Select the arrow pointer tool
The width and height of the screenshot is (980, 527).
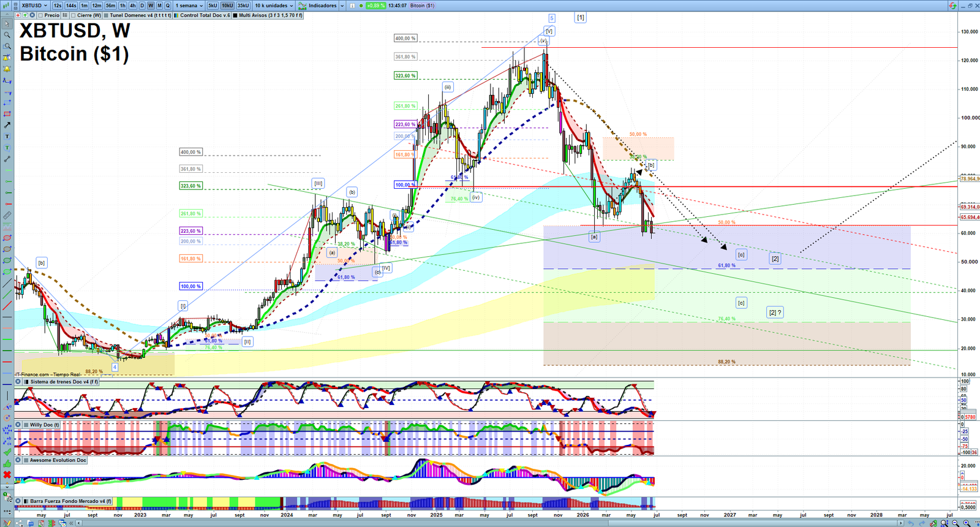point(7,23)
